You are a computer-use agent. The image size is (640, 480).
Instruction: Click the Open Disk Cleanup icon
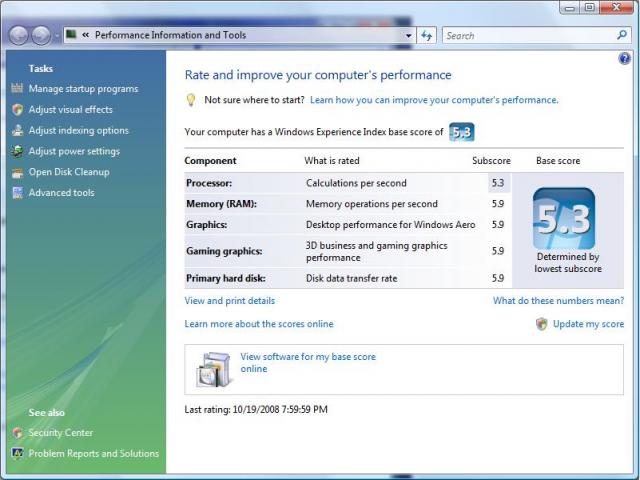pyautogui.click(x=17, y=173)
